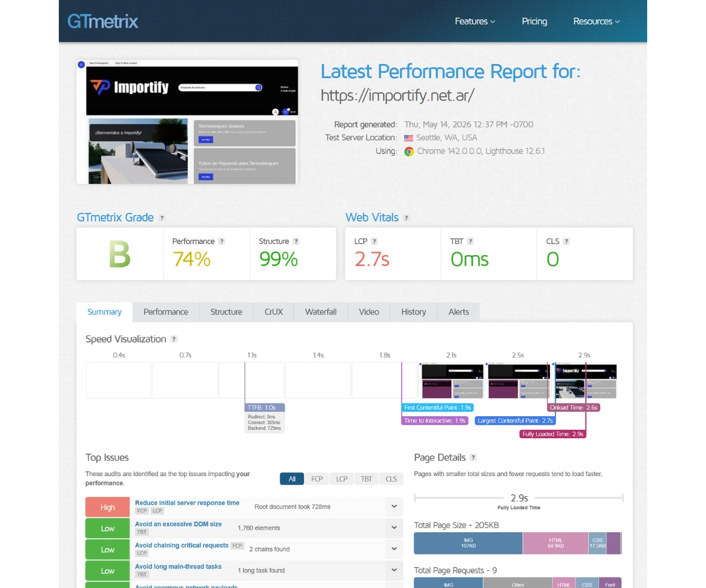Click the Performance score help icon
Viewport: 706px width, 588px height.
coord(221,241)
